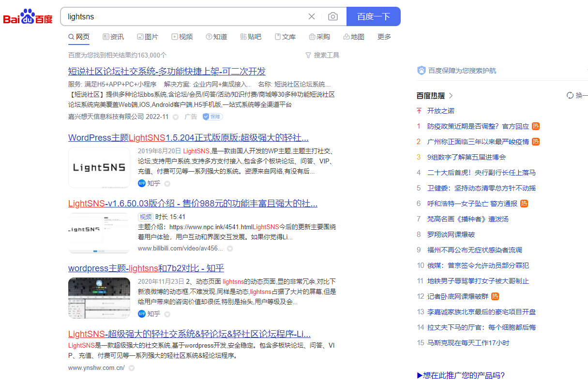588x381 pixels.
Task: Click 知乎 source icon under LightSNS1.5.204 result
Action: click(x=142, y=183)
